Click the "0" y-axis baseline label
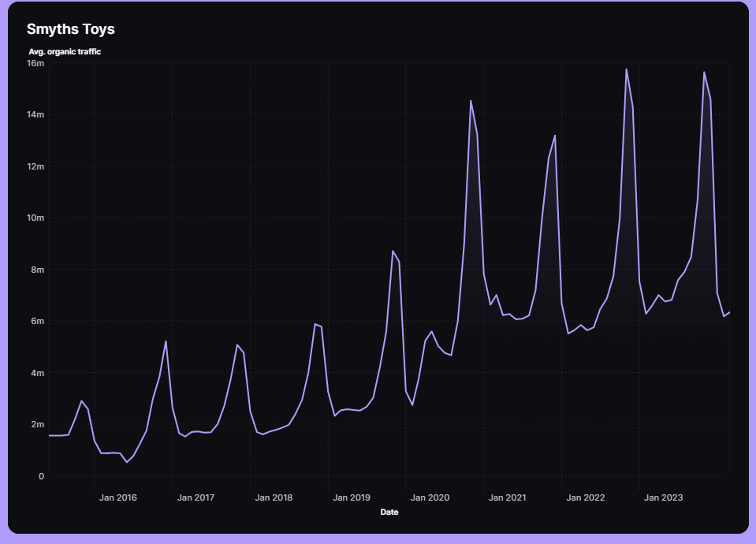 coord(41,476)
